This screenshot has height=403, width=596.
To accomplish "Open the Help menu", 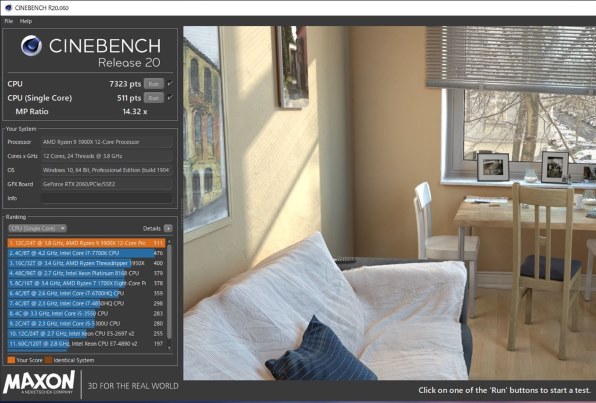I will (26, 21).
